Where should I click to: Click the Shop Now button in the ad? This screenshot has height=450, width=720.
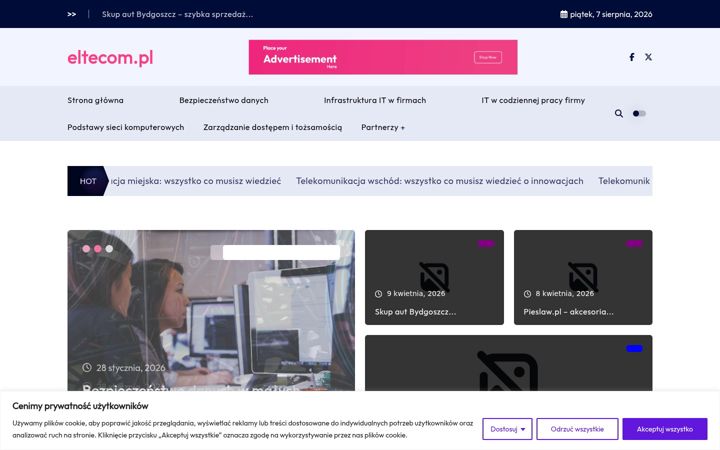pos(488,57)
